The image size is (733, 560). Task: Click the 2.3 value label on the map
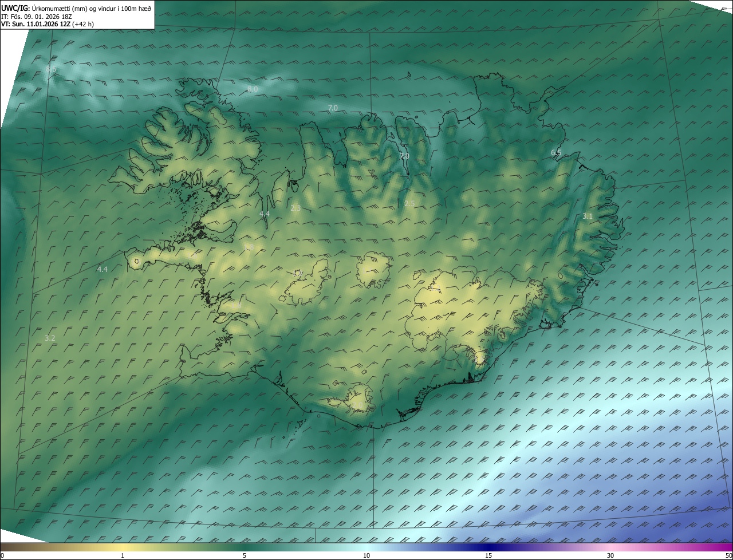click(295, 208)
